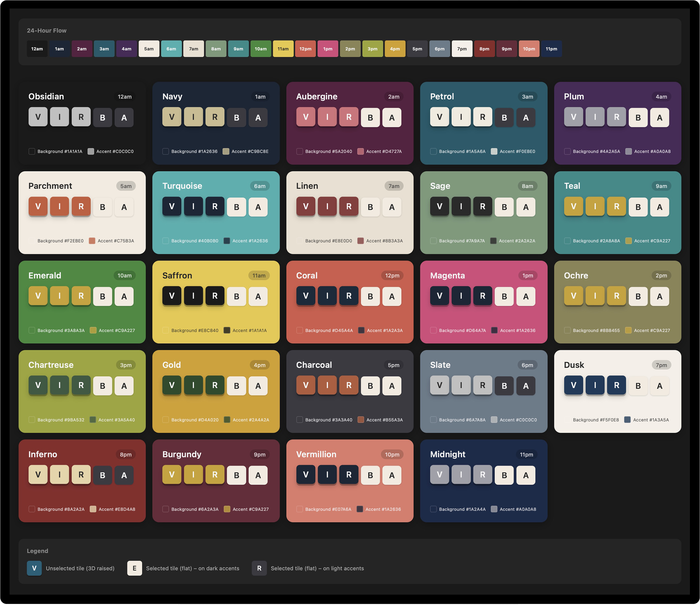Click the 10pm vermillion flow swatch

point(529,49)
